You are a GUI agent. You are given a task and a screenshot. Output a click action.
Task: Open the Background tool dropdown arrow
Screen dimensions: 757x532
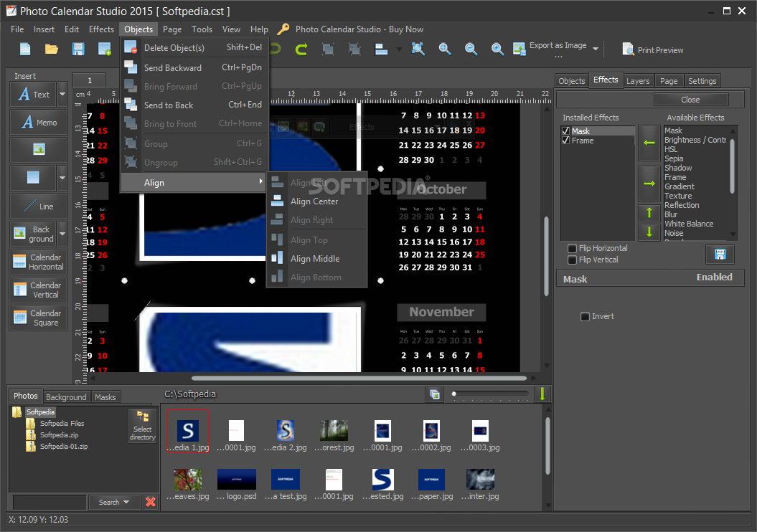[x=62, y=234]
